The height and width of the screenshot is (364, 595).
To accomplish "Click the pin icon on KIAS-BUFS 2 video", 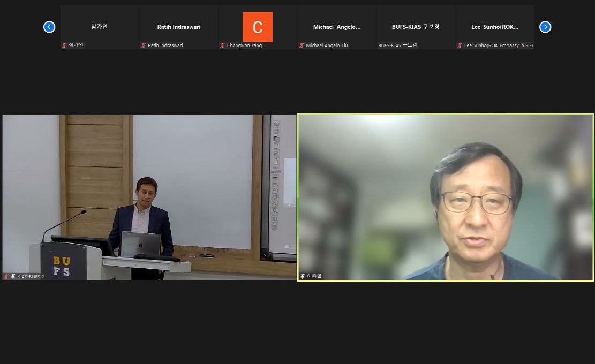I will [13, 276].
